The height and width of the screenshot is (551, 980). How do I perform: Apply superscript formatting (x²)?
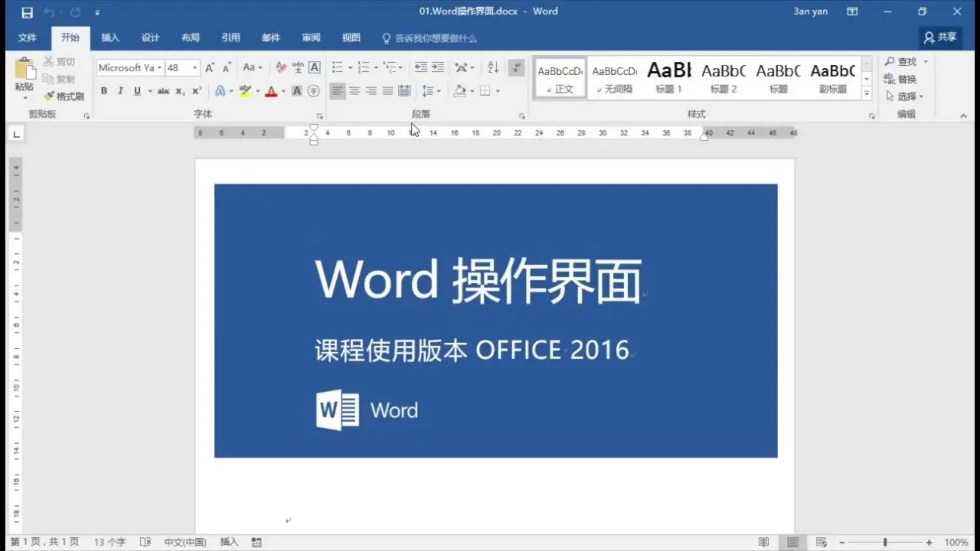click(197, 91)
